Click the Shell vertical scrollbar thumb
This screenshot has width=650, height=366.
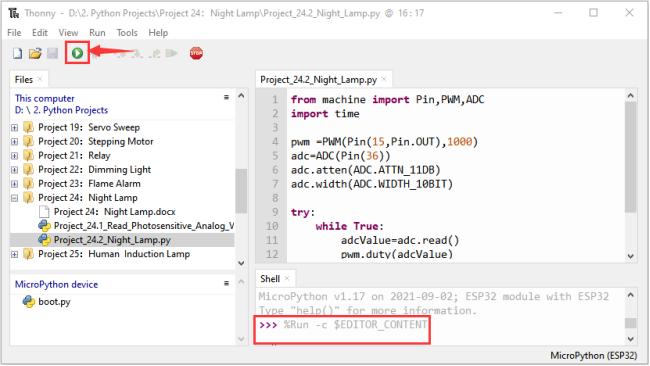631,322
